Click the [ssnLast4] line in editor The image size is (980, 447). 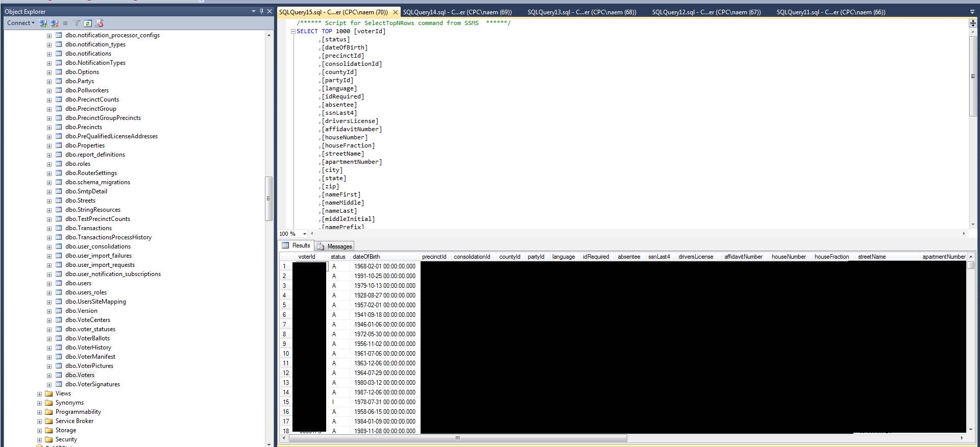pos(339,113)
